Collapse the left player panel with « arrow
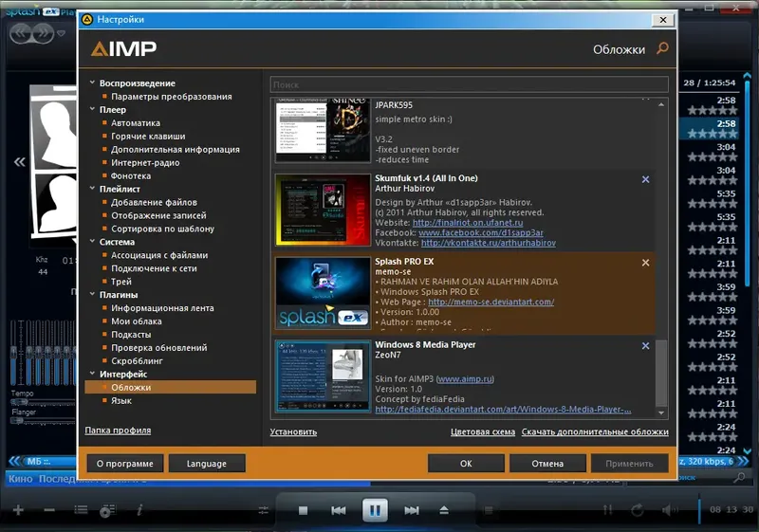Screen dimensions: 759x532 tap(19, 161)
